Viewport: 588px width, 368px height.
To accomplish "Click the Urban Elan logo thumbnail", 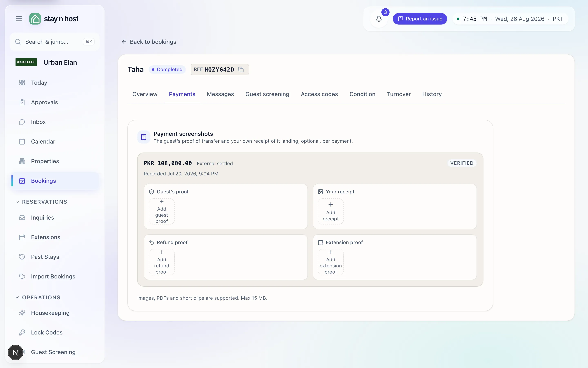I will click(26, 62).
